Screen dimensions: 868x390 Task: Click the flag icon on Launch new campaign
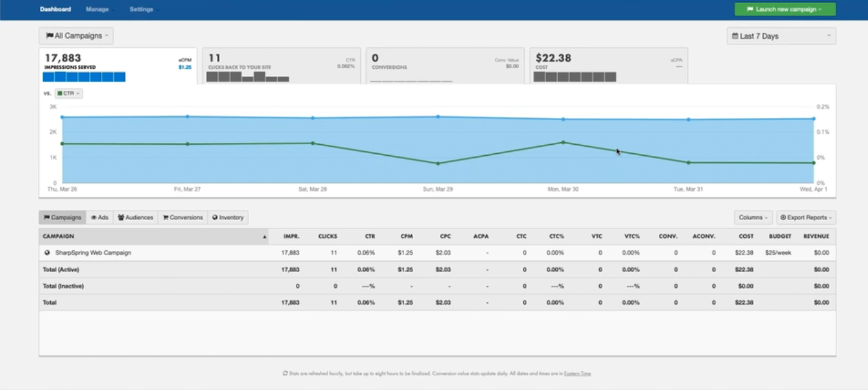point(750,10)
